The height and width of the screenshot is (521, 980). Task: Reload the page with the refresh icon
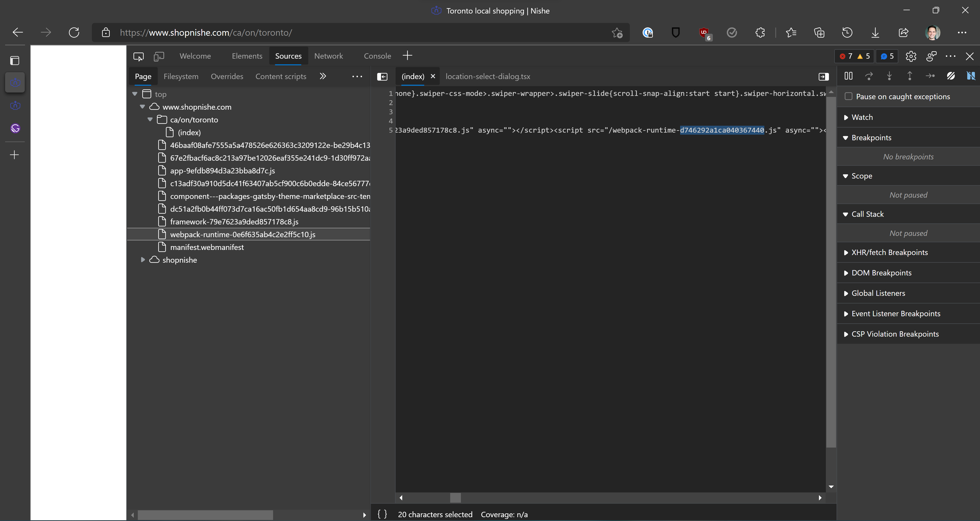(x=74, y=33)
